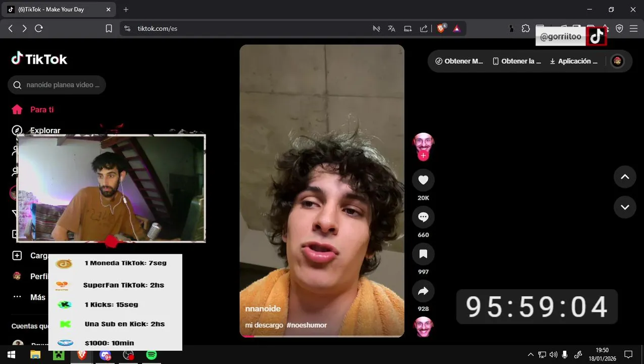Click the browser share icon
The image size is (644, 364).
pos(424,29)
